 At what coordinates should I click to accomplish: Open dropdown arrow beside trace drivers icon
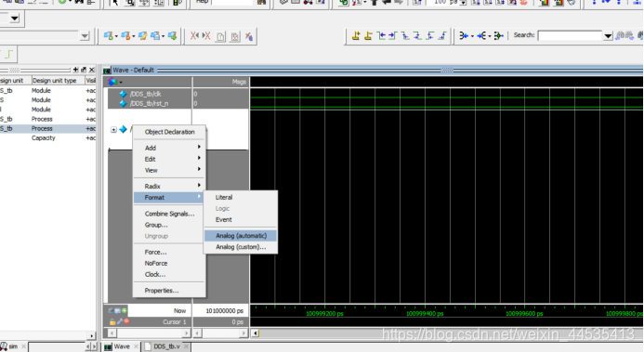point(472,36)
